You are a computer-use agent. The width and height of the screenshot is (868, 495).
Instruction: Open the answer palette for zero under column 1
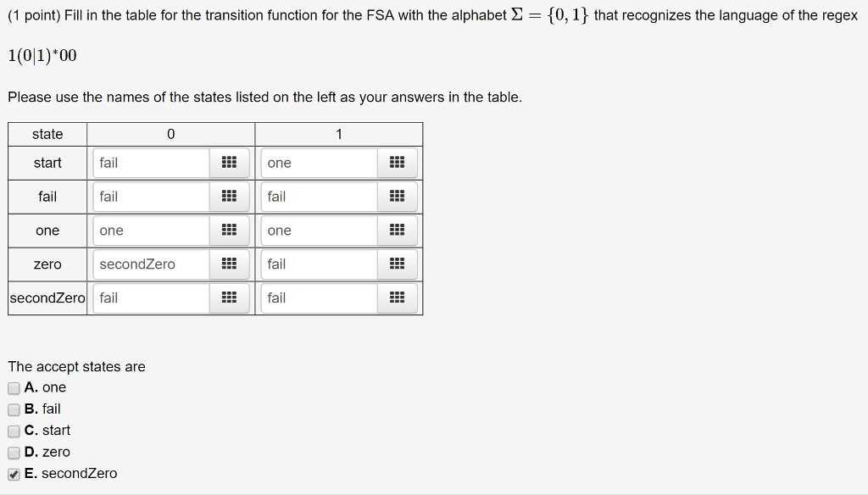coord(398,264)
